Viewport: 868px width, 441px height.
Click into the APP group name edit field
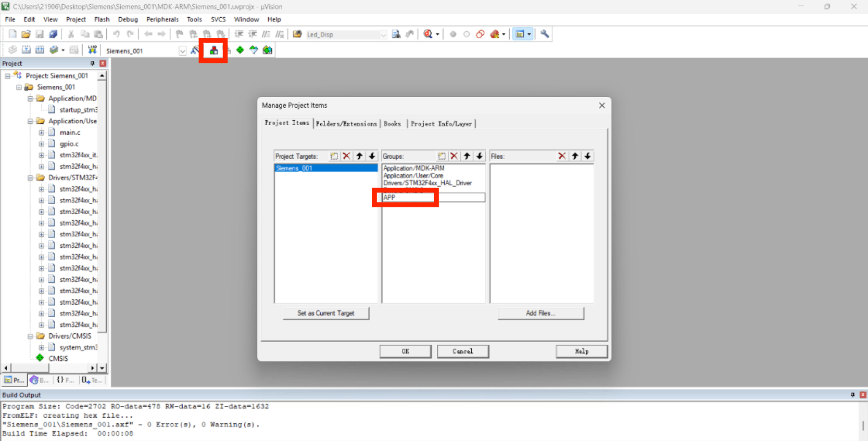tap(432, 197)
